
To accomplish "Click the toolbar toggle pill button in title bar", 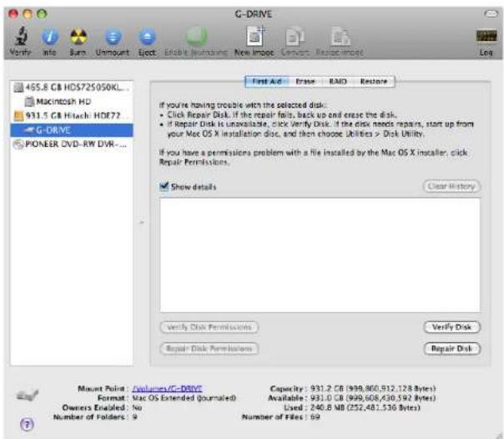I will (491, 13).
